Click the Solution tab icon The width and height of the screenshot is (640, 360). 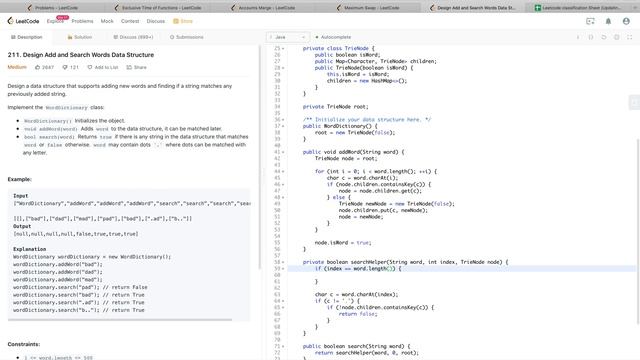point(70,37)
